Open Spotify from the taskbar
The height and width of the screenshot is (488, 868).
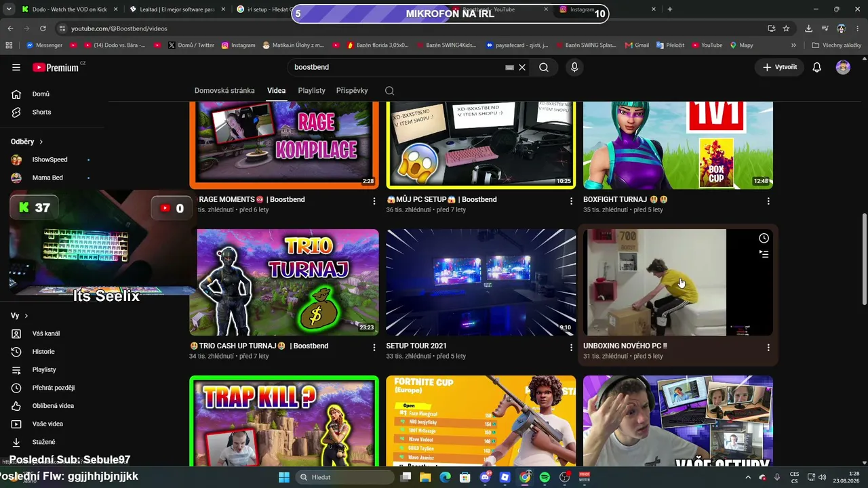click(545, 477)
